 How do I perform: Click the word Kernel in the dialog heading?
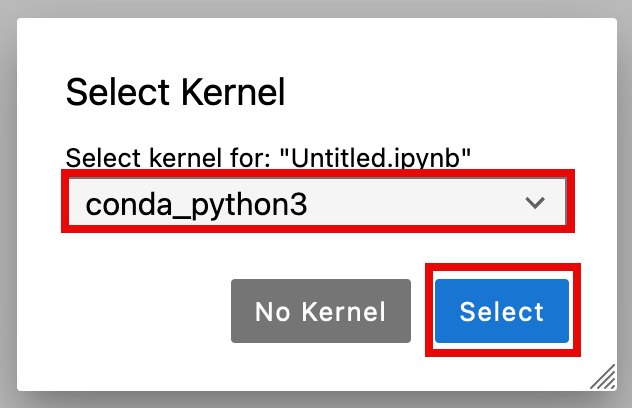(x=235, y=93)
